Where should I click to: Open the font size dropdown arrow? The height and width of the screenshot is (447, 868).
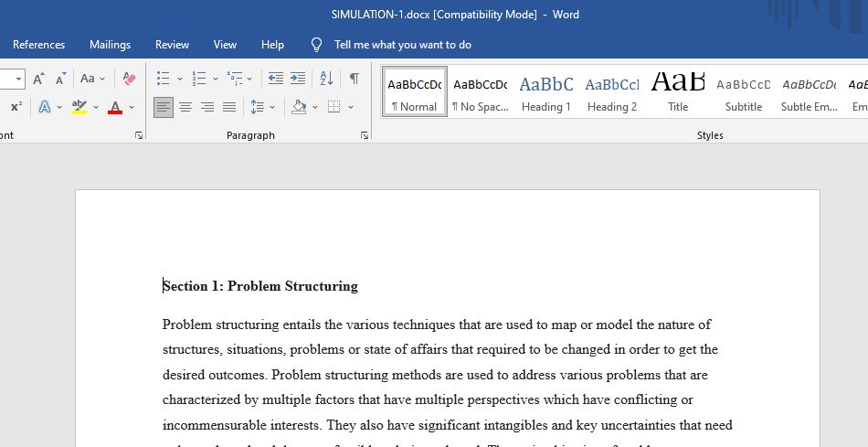click(19, 79)
